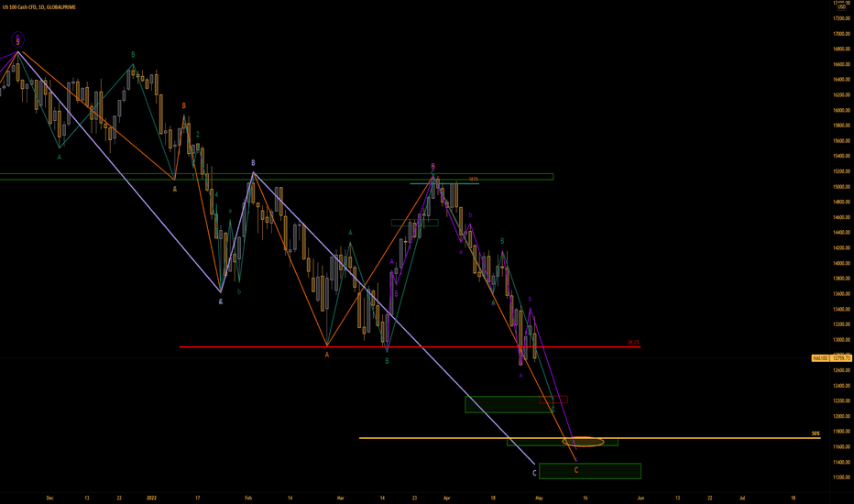Click the May label on time axis

539,498
